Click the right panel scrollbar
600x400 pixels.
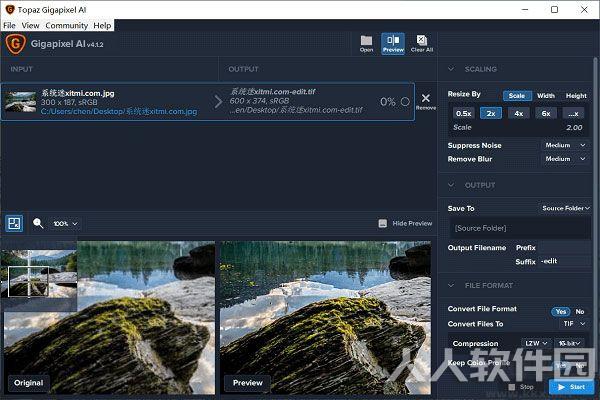[x=595, y=214]
